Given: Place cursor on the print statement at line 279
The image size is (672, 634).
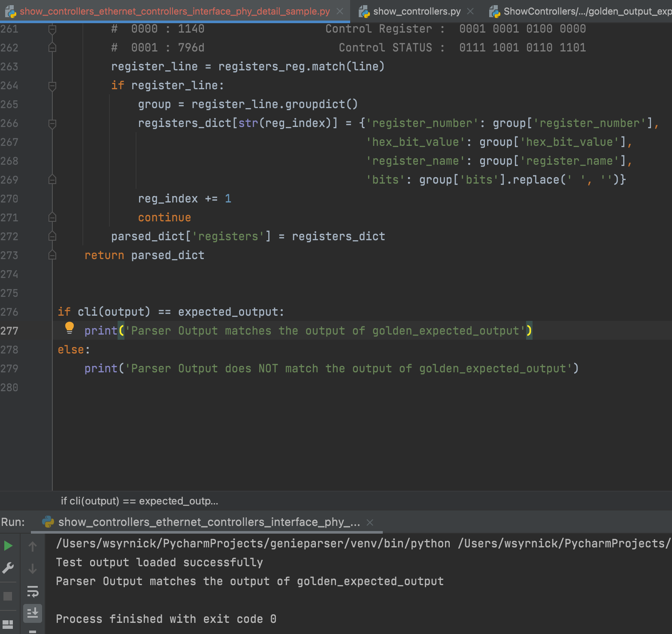Looking at the screenshot, I should click(x=102, y=368).
